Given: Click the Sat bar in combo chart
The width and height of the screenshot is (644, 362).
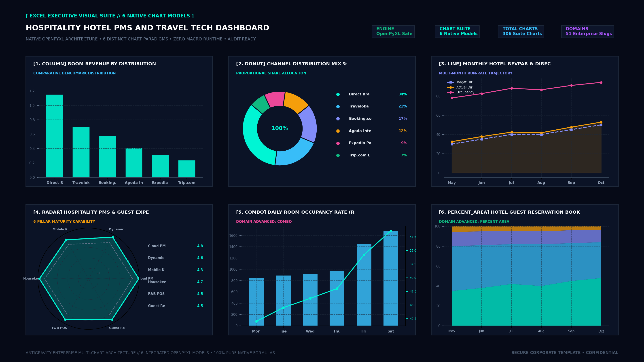Looking at the screenshot, I should pos(391,278).
